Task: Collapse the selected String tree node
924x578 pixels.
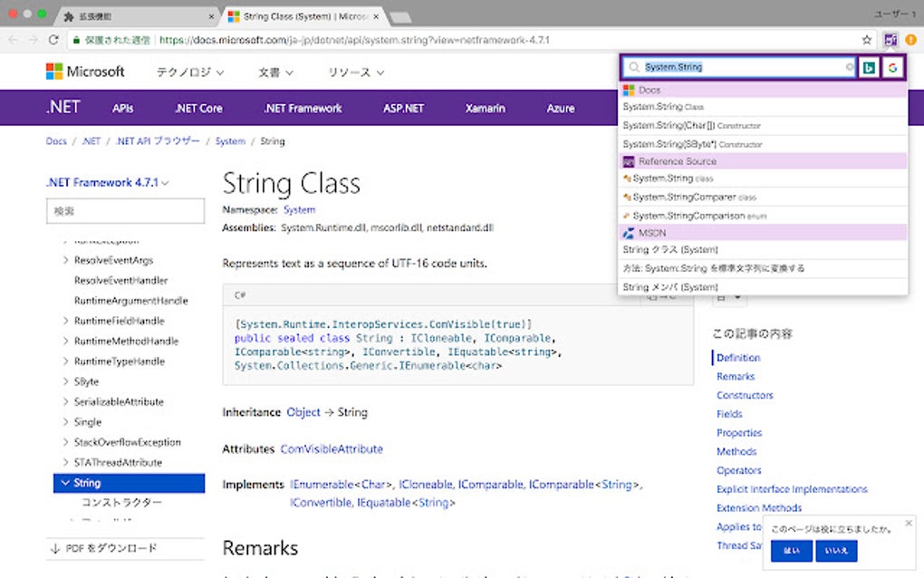Action: tap(65, 483)
